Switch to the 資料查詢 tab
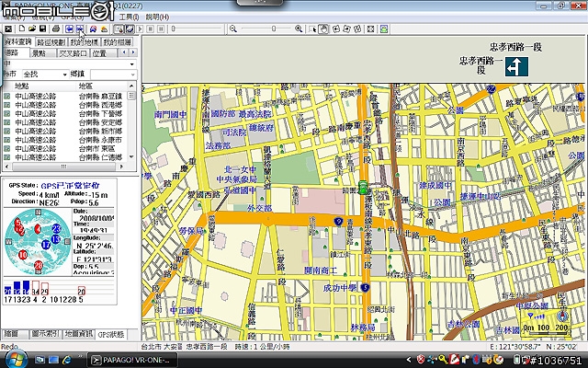The image size is (588, 368). pyautogui.click(x=18, y=41)
